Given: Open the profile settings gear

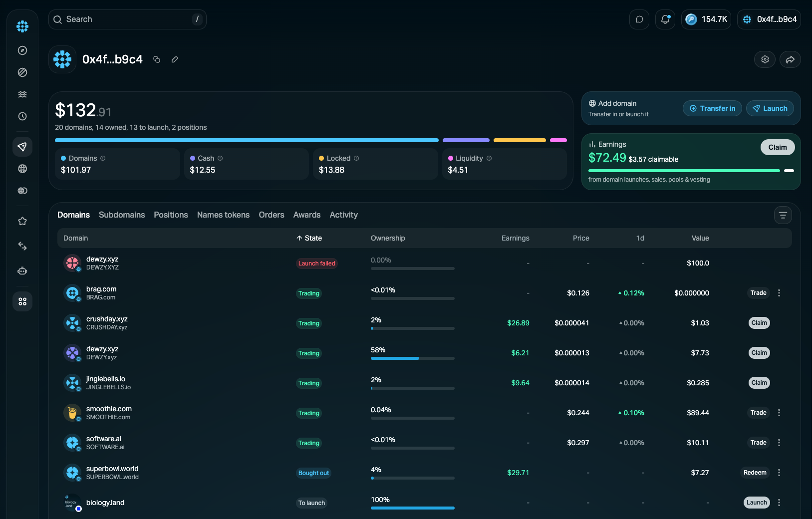Looking at the screenshot, I should [x=765, y=59].
